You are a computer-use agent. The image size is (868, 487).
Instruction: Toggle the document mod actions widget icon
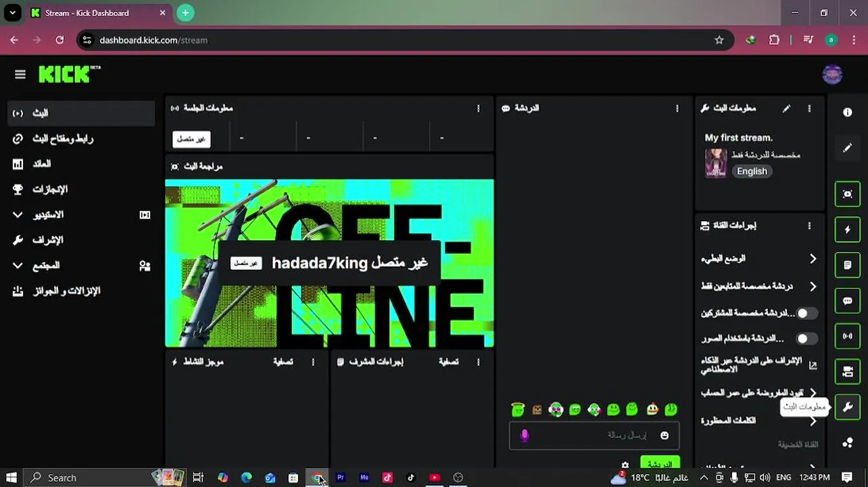coord(847,265)
